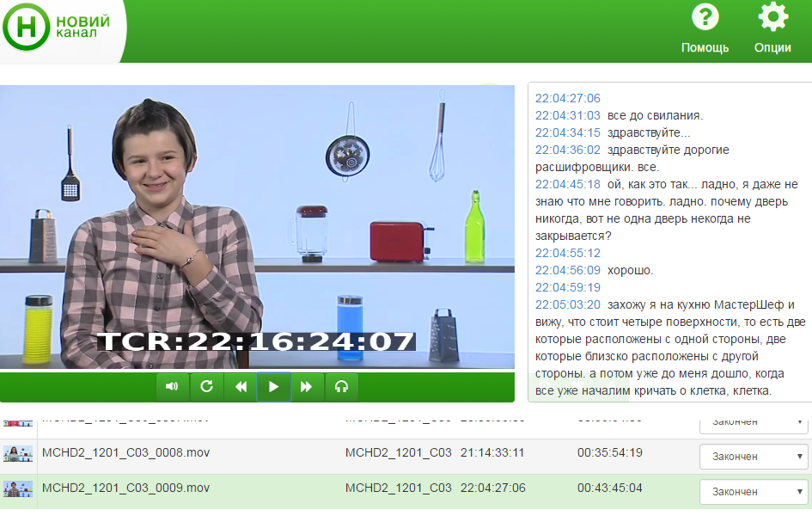The height and width of the screenshot is (522, 812).
Task: Play the video
Action: [x=274, y=387]
